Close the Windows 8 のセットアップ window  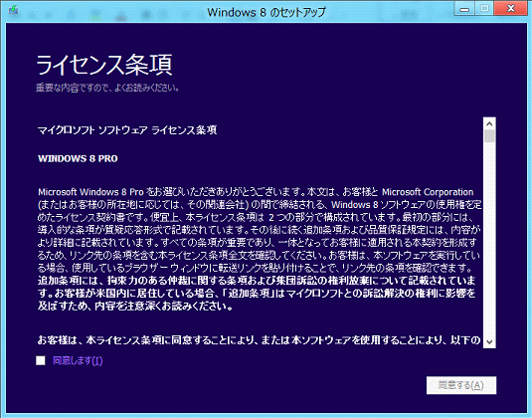click(x=511, y=9)
